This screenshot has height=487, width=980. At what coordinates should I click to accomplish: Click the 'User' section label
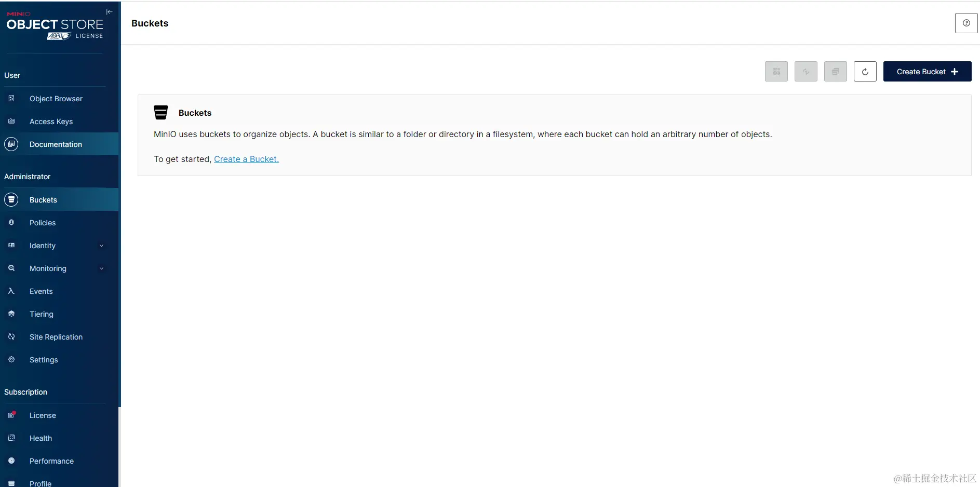12,75
